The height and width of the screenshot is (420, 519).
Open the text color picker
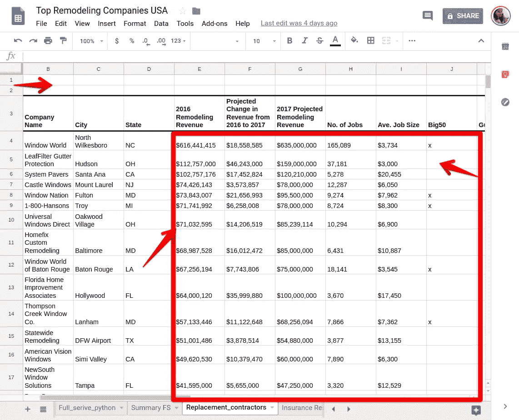click(x=335, y=41)
